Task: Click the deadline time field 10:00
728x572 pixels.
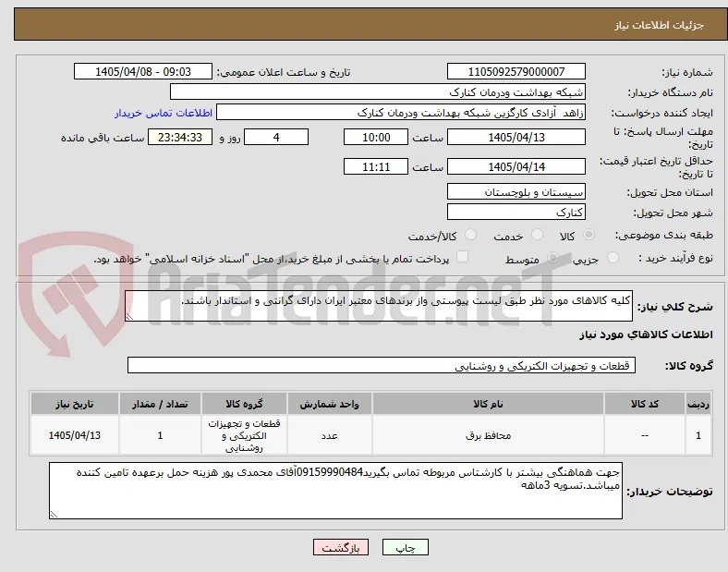Action: pyautogui.click(x=376, y=138)
